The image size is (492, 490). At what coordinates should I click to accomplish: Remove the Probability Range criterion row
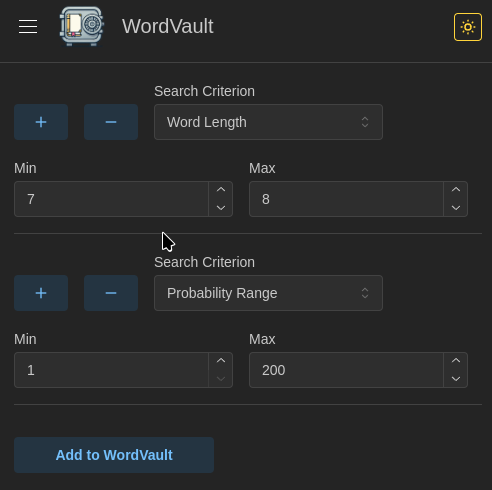point(111,293)
